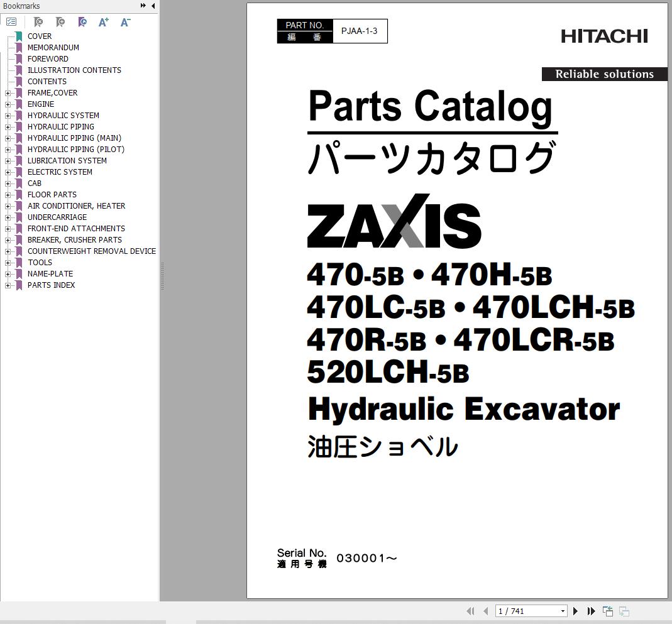672x624 pixels.
Task: Click the Hydraulic Excavator title text
Action: pos(464,410)
